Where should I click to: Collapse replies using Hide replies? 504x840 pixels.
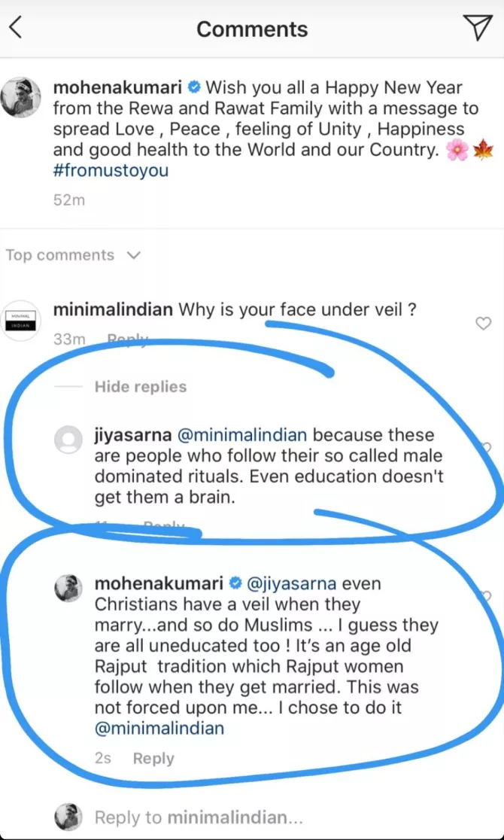(x=139, y=386)
